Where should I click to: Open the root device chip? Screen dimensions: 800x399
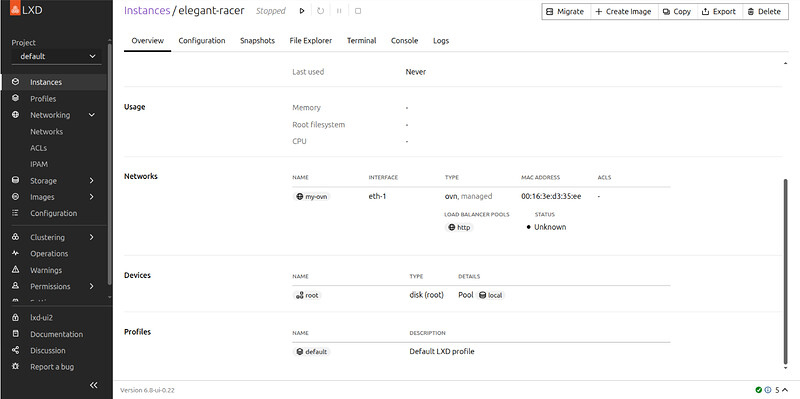click(x=308, y=295)
